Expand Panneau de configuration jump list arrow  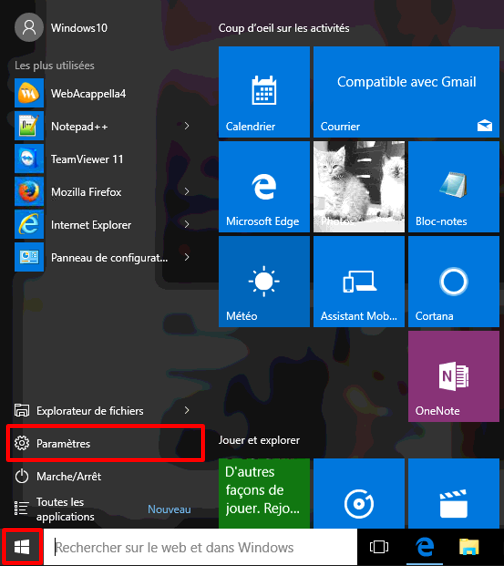tap(187, 257)
